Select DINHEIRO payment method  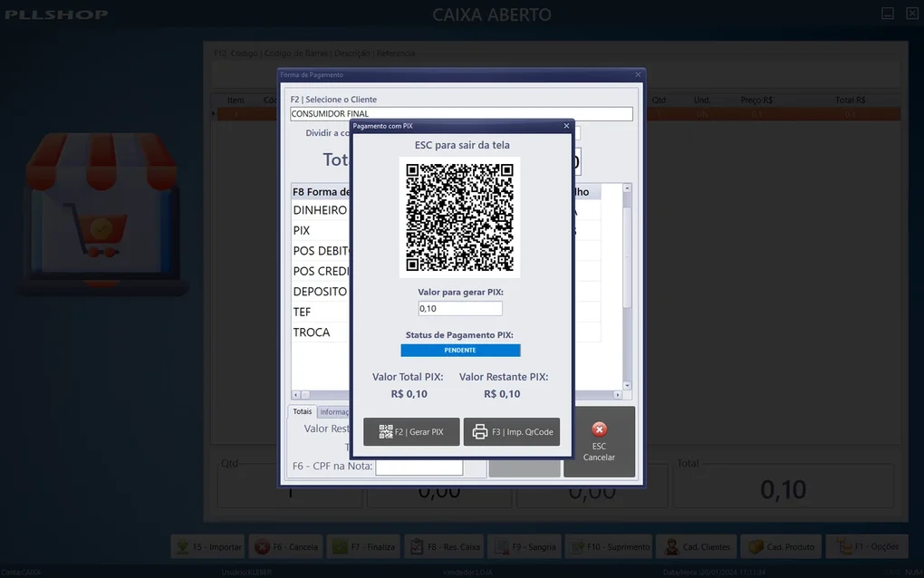[322, 210]
